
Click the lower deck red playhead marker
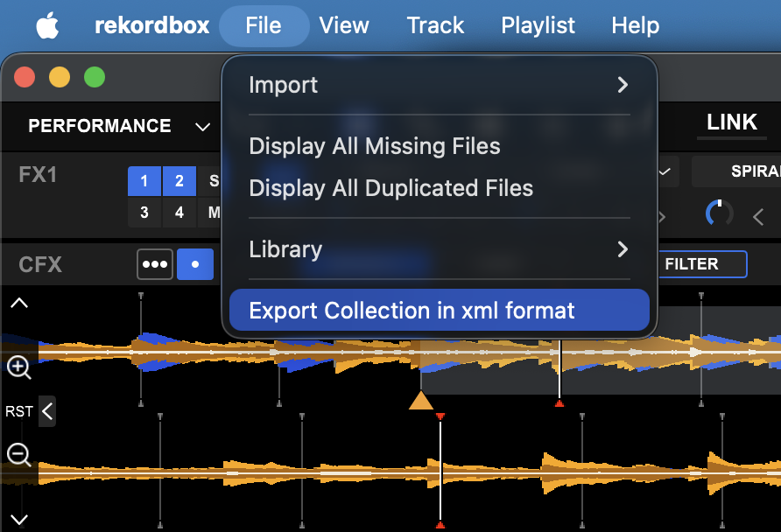(x=440, y=416)
